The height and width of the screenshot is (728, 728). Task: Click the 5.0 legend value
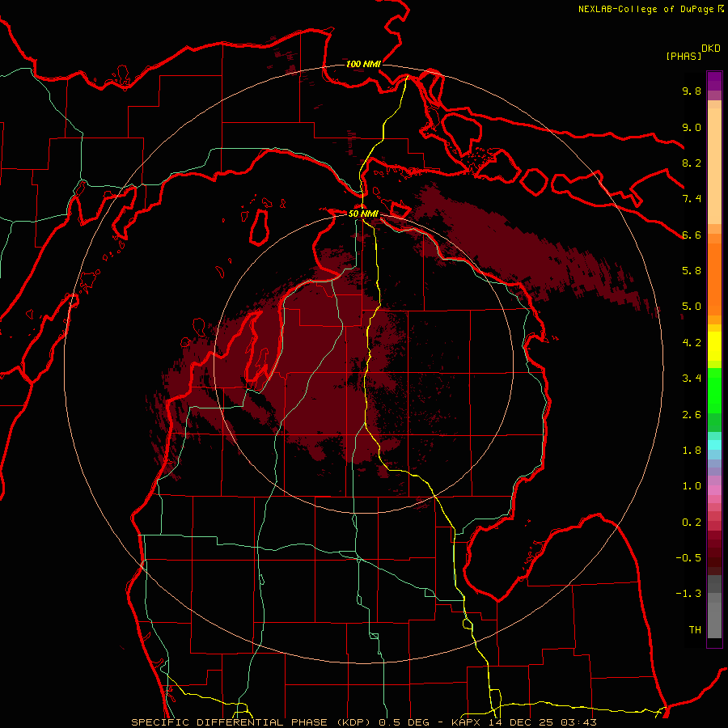[x=692, y=307]
